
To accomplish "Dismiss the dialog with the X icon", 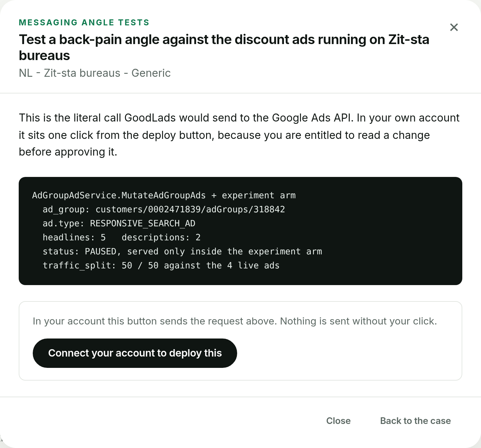I will click(454, 27).
